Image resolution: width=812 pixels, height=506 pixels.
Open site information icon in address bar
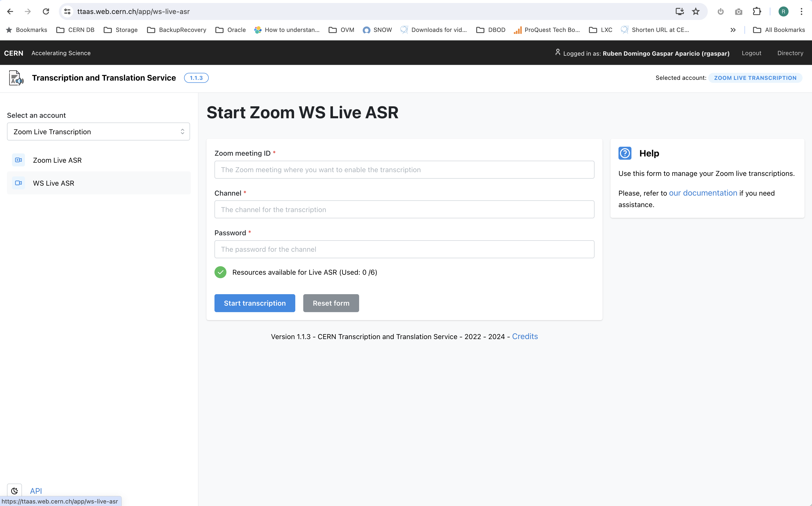click(67, 11)
